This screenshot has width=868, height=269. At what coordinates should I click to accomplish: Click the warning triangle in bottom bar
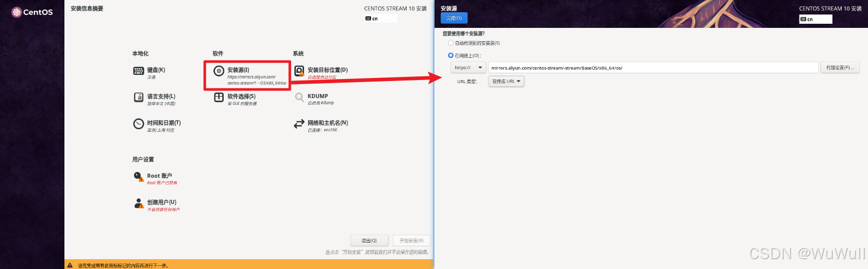coord(70,265)
